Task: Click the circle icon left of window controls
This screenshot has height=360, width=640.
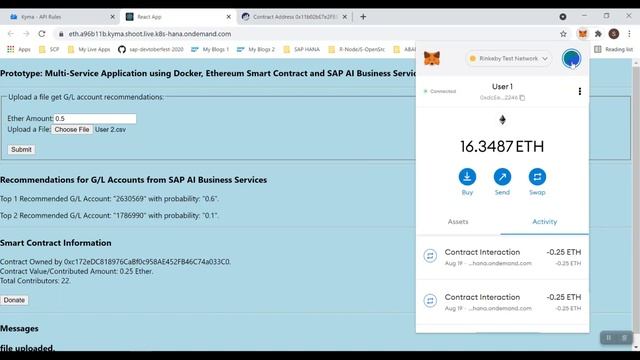Action: (x=563, y=17)
